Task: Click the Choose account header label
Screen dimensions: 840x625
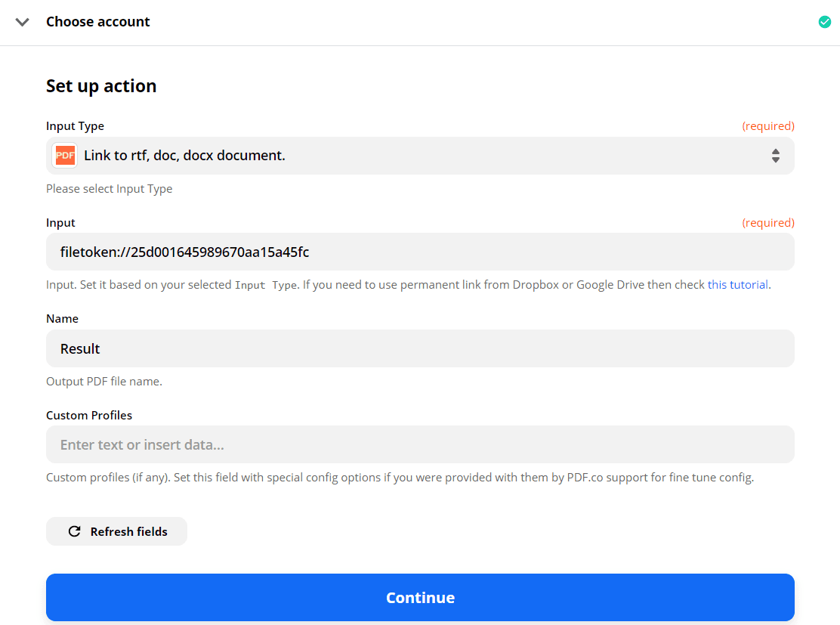Action: (x=98, y=22)
